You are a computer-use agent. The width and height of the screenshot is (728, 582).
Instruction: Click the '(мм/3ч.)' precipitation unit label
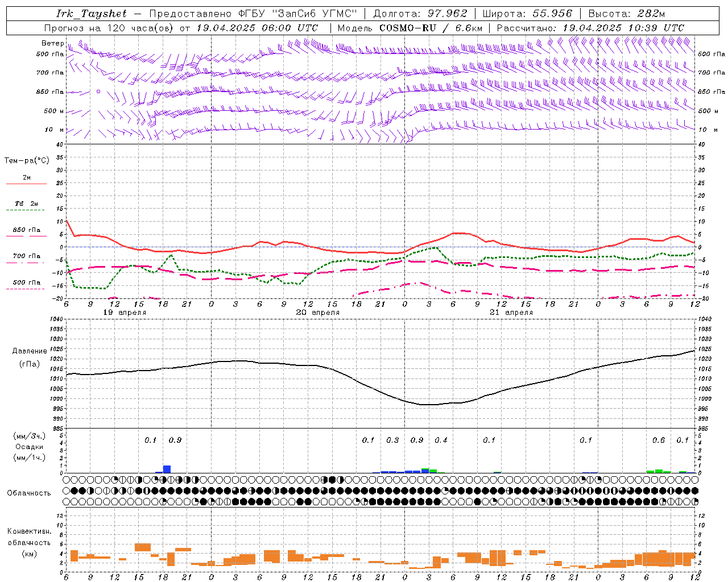30,436
